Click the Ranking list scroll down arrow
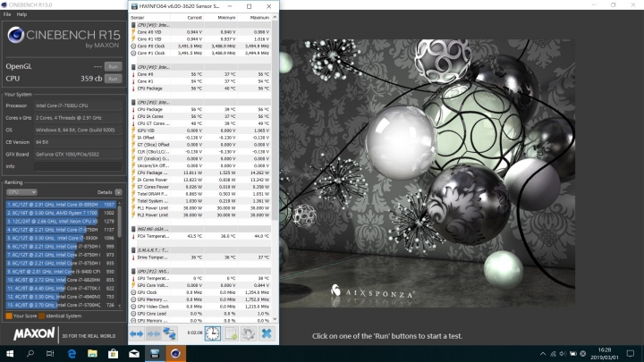 (120, 306)
